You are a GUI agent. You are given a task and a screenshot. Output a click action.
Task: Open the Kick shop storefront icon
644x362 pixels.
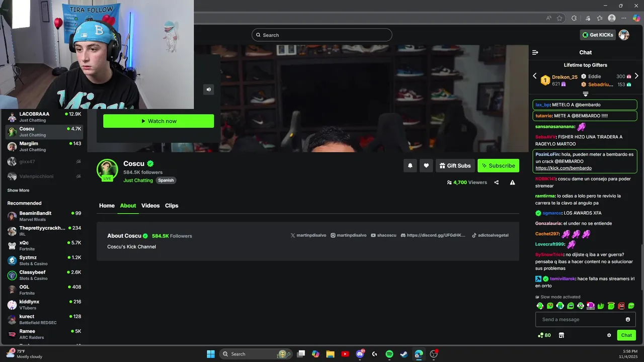click(561, 335)
